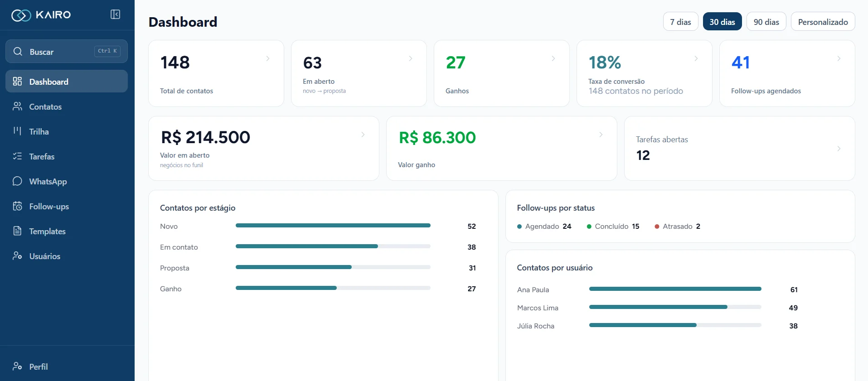Click the search magnifier icon
This screenshot has height=381, width=868.
point(18,51)
